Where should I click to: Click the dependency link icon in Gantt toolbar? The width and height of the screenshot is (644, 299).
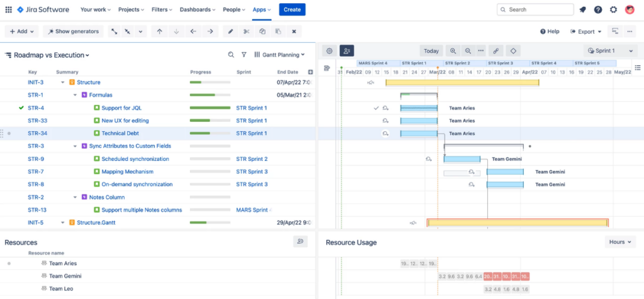click(496, 51)
